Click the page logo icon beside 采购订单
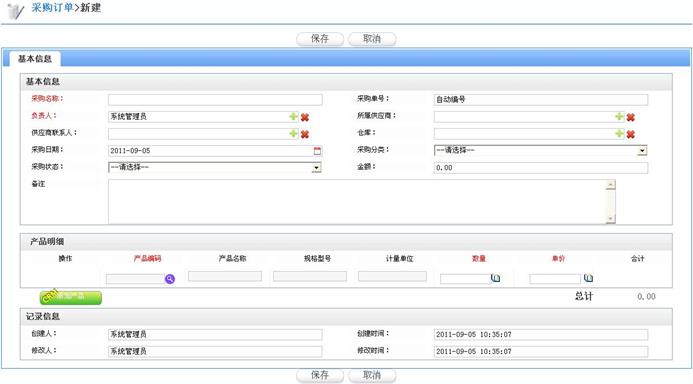 point(16,11)
